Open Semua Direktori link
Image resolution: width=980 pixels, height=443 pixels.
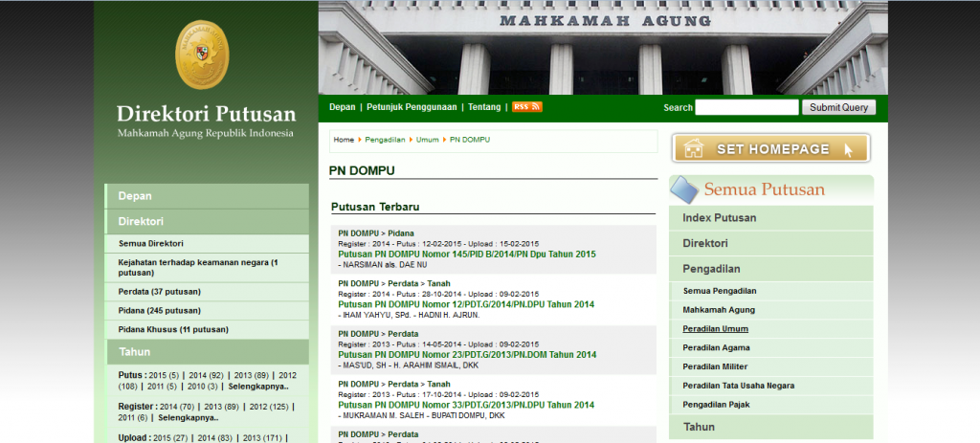(x=150, y=244)
